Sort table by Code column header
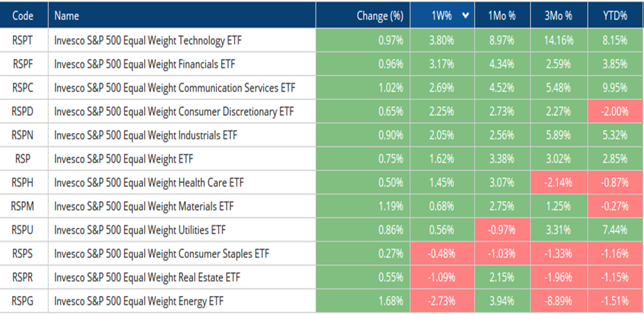 (23, 15)
